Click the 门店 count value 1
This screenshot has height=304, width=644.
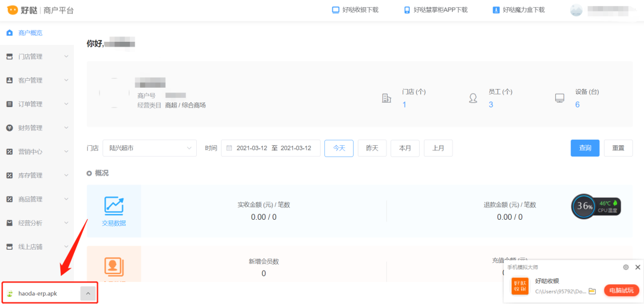tap(404, 105)
